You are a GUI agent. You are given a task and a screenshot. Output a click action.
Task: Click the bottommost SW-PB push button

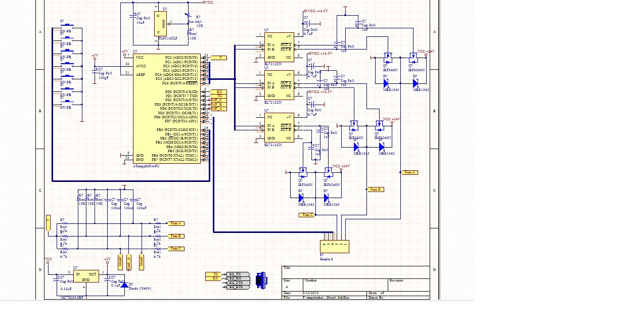(x=67, y=103)
